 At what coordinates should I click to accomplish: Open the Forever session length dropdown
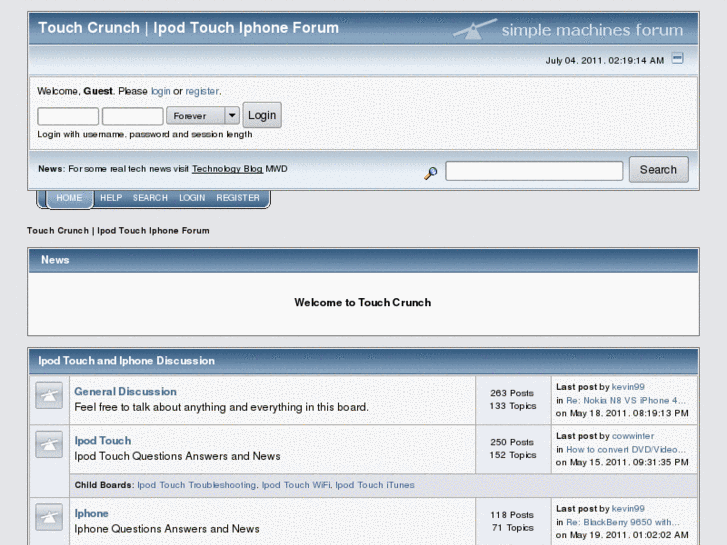tap(203, 115)
